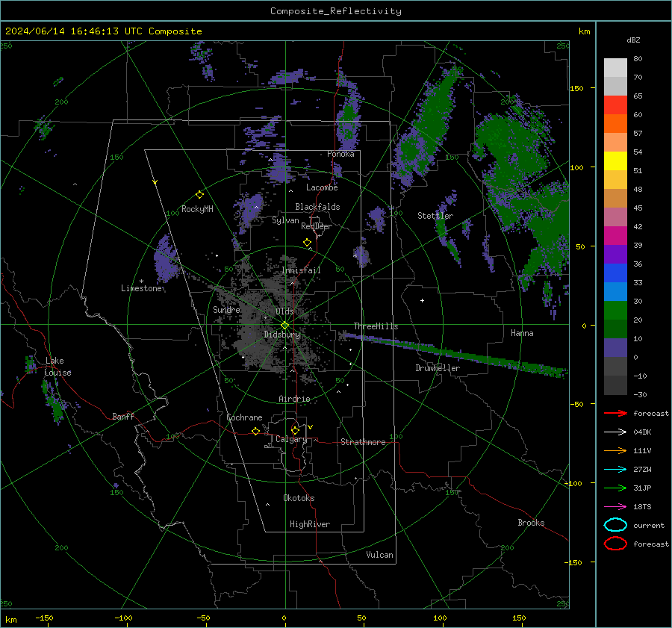Click the HighRiver city label

pyautogui.click(x=310, y=524)
